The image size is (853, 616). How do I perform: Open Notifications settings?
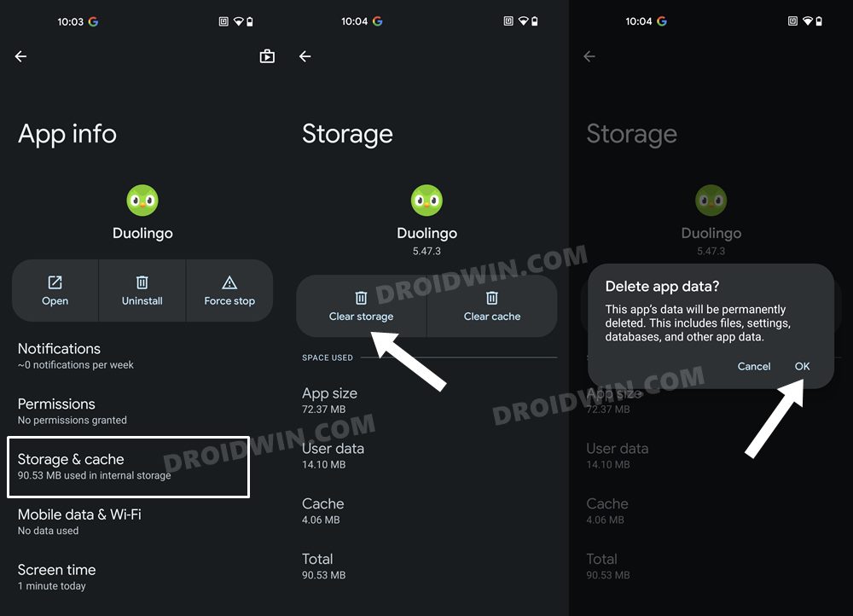coord(142,356)
